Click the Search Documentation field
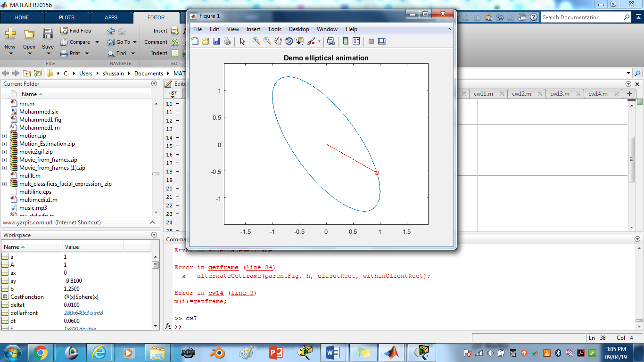This screenshot has height=362, width=644. coord(585,17)
